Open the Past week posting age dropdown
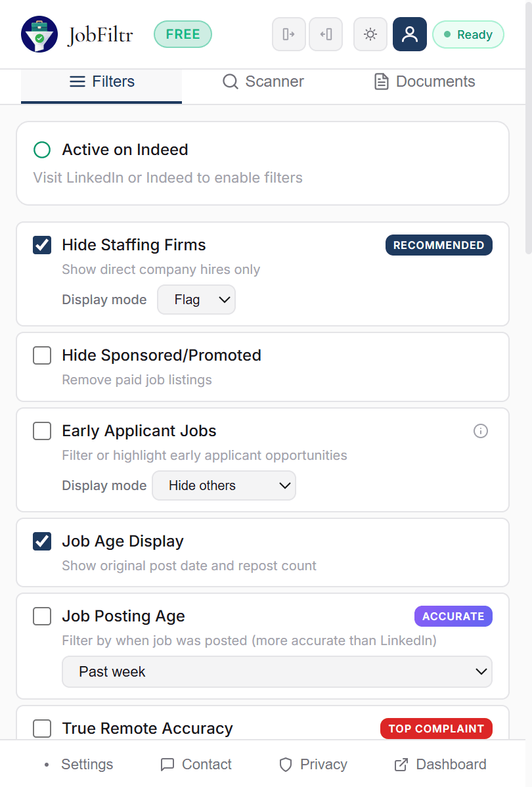The width and height of the screenshot is (532, 787). pyautogui.click(x=277, y=671)
